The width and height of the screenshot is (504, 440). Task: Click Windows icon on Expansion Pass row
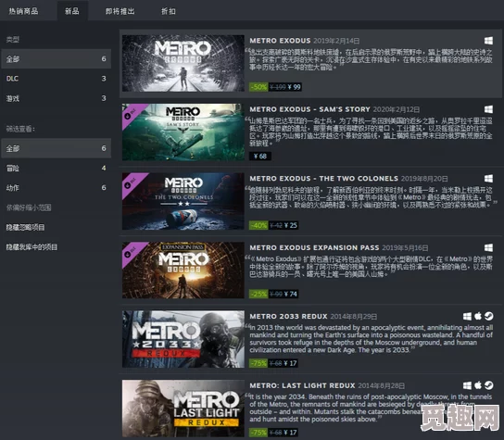tap(488, 247)
